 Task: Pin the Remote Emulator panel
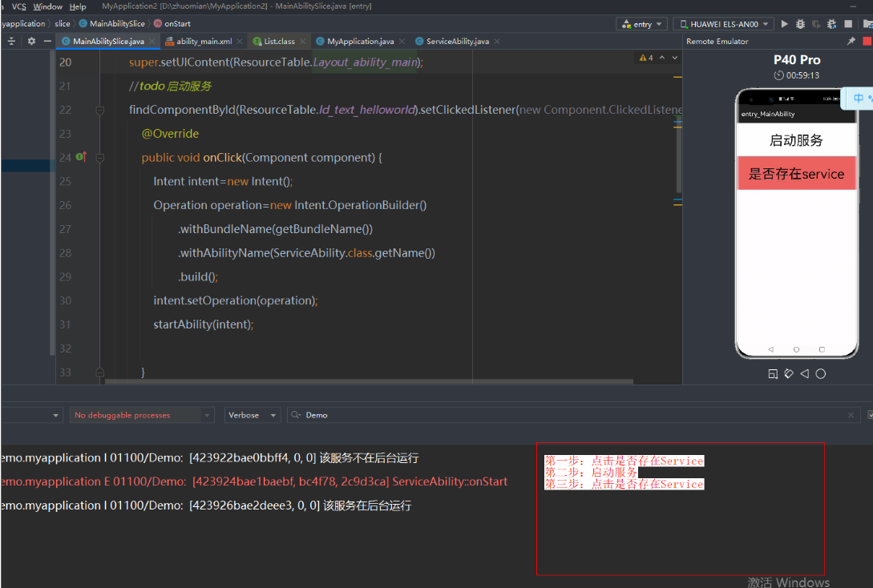851,41
